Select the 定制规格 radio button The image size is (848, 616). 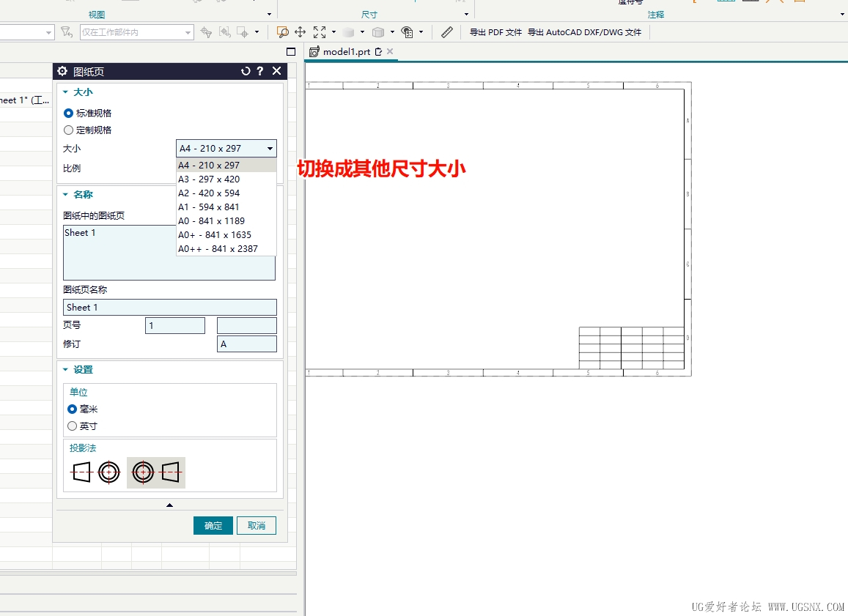click(69, 130)
